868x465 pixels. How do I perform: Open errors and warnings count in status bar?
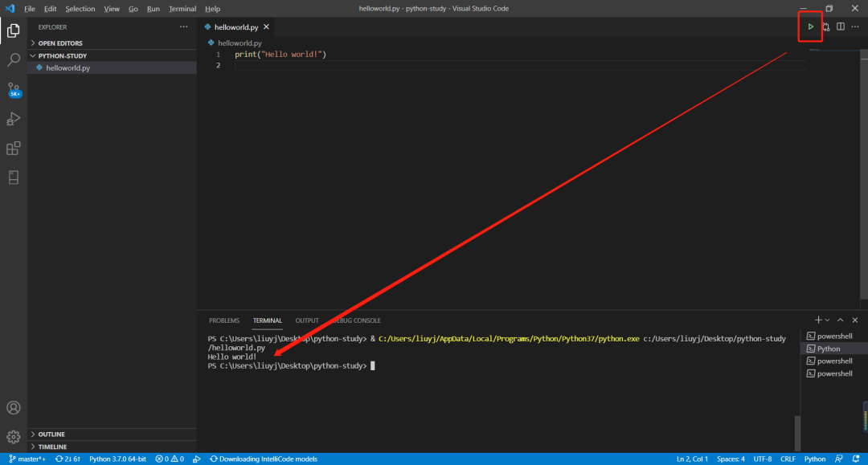coord(170,459)
